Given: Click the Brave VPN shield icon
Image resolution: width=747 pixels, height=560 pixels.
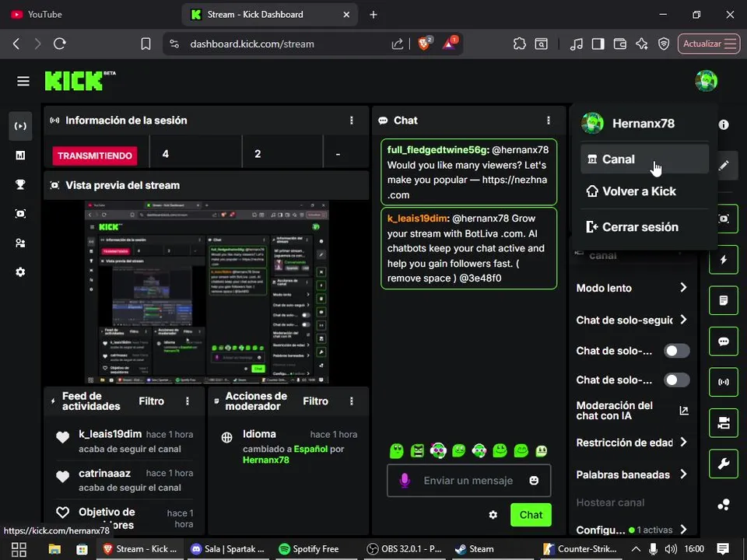Looking at the screenshot, I should point(664,44).
